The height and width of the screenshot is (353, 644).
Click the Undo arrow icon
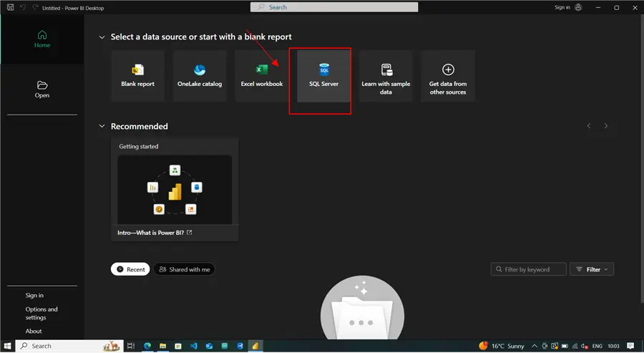point(23,7)
